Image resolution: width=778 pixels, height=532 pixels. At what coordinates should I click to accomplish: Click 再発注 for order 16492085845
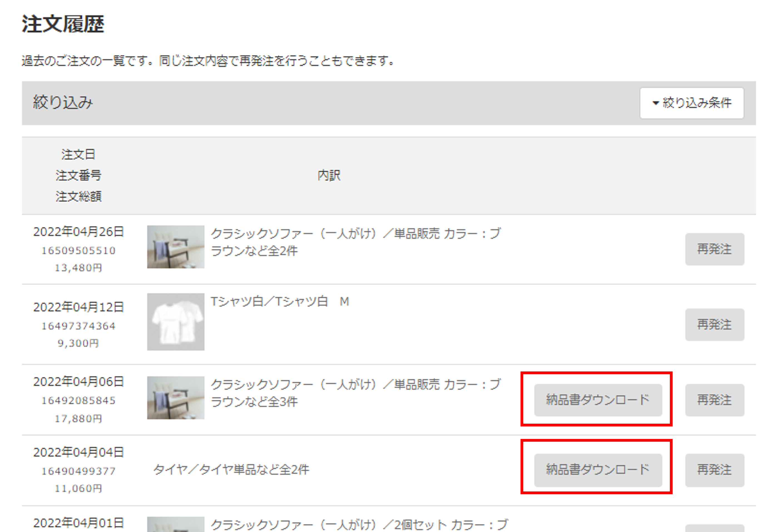pyautogui.click(x=714, y=400)
